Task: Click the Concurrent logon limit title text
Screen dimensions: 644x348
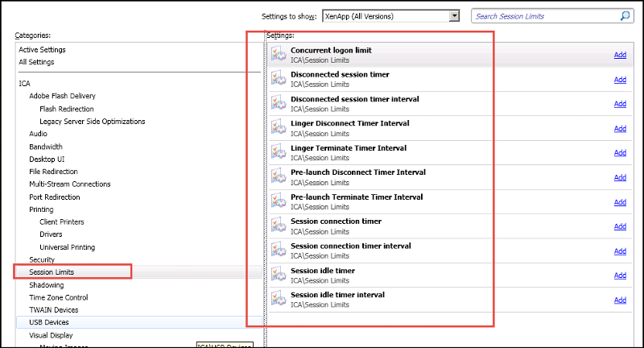Action: 331,50
